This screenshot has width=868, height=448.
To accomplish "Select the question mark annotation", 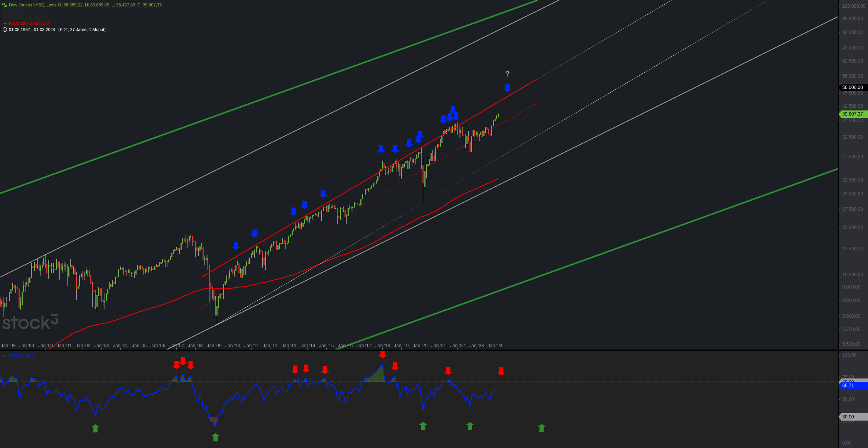I will (x=507, y=74).
